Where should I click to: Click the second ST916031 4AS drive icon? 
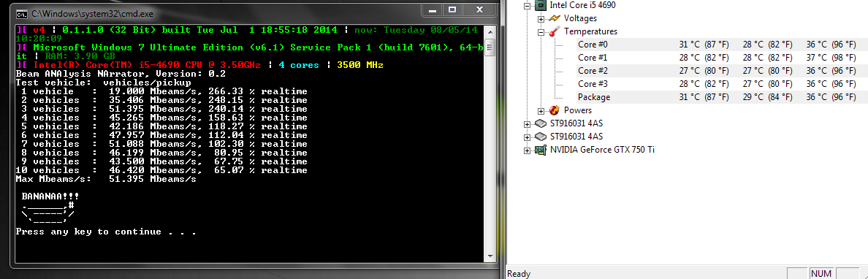point(541,137)
